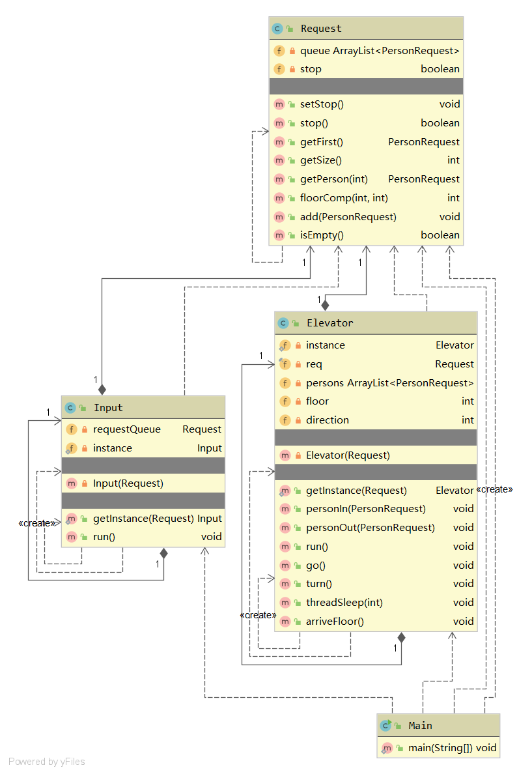Select the Main class title
The image size is (532, 774).
420,726
